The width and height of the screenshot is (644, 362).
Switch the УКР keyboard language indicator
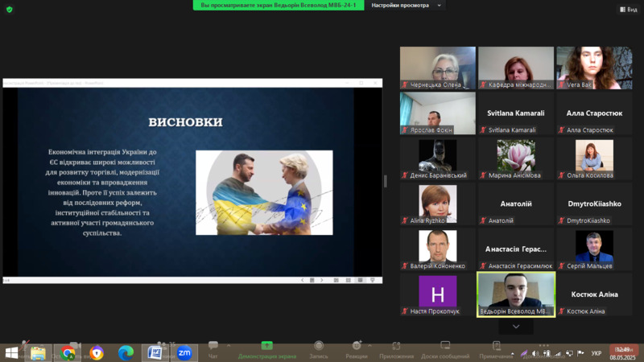(597, 353)
